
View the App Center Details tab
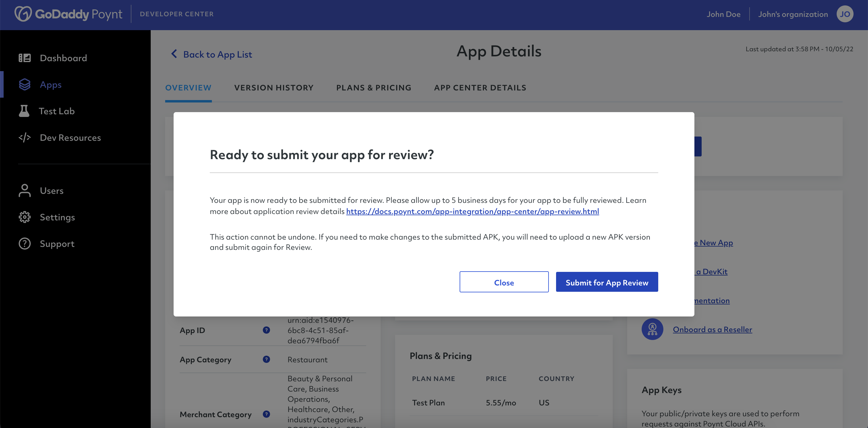click(480, 88)
